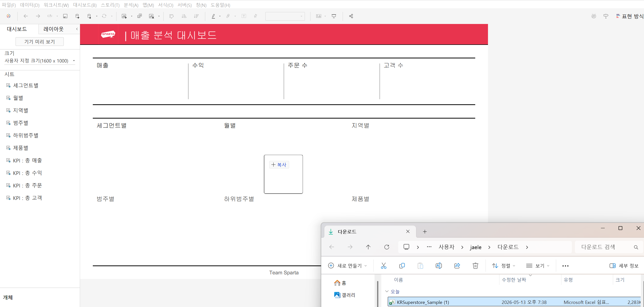The height and width of the screenshot is (307, 644).
Task: Collapse the dashboard side pane
Action: 77,29
